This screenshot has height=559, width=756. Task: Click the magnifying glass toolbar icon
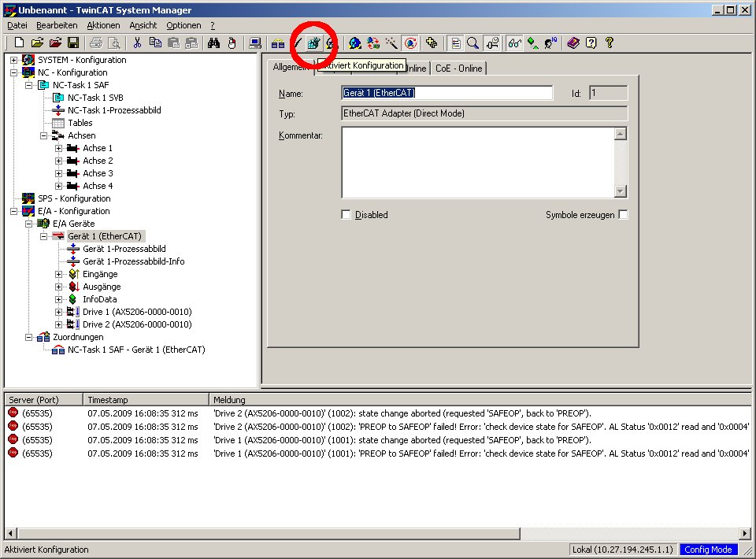click(473, 43)
